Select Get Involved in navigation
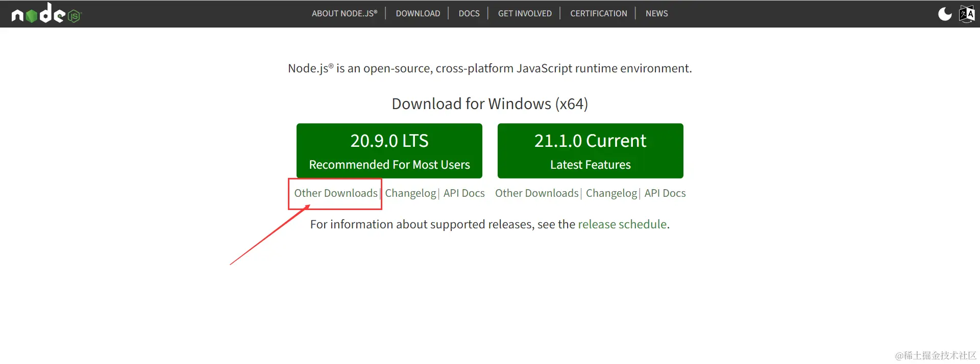The image size is (980, 364). 525,14
